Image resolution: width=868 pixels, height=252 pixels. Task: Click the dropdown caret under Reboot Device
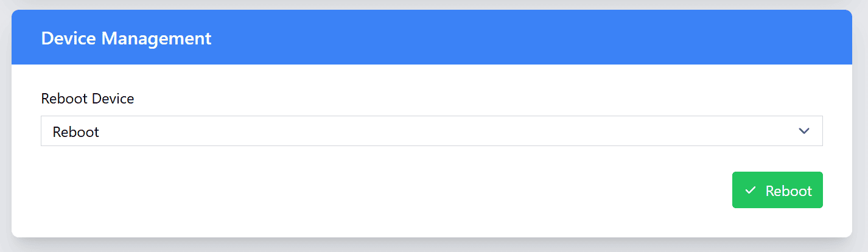(x=804, y=131)
